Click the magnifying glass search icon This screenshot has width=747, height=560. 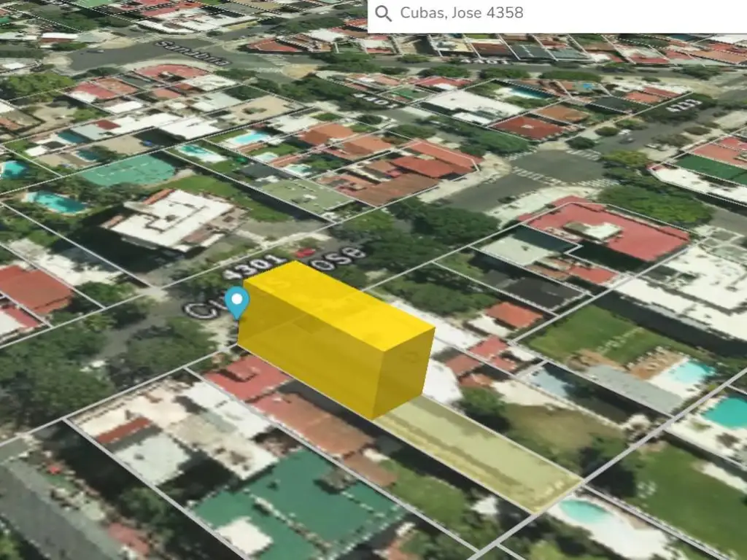[383, 14]
